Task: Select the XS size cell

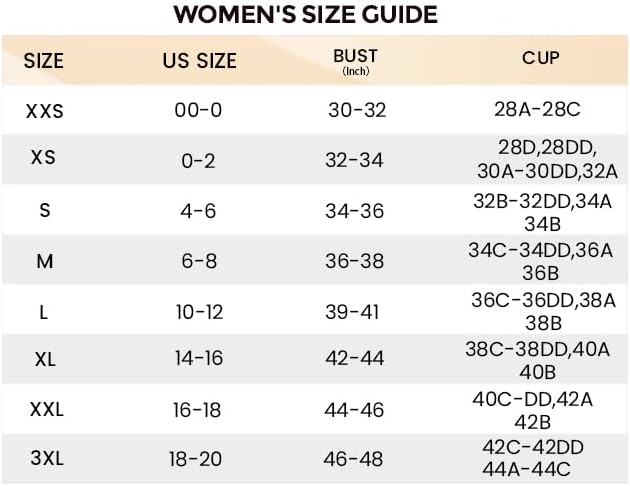Action: [x=43, y=158]
